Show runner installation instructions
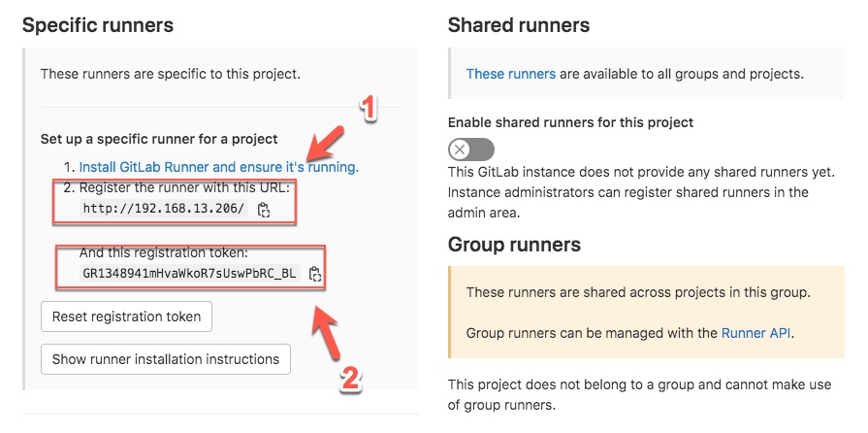The height and width of the screenshot is (433, 868). 166,359
